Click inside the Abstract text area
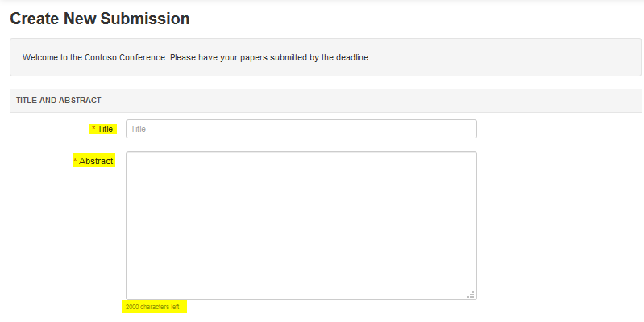Screen dimensions: 644x322 [x=301, y=225]
